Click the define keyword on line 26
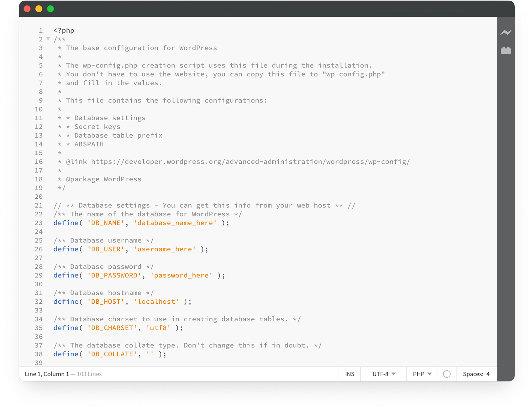 [x=66, y=249]
